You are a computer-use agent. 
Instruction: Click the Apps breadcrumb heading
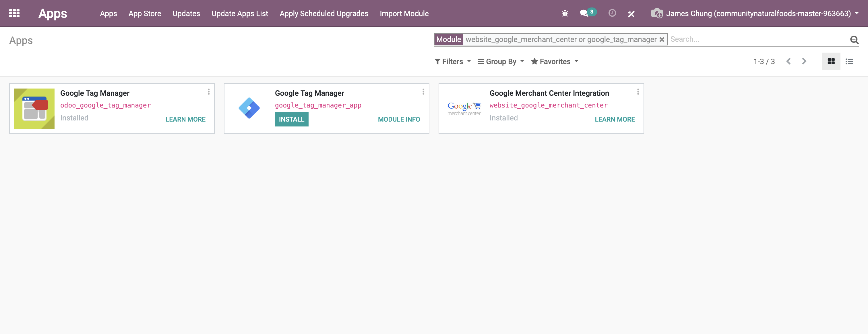(21, 41)
